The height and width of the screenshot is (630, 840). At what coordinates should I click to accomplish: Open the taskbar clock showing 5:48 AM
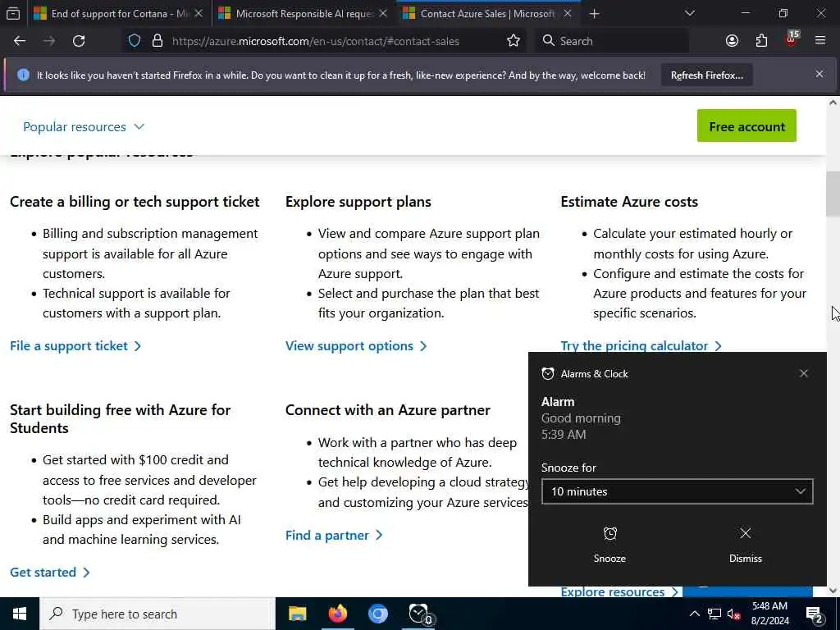point(769,614)
